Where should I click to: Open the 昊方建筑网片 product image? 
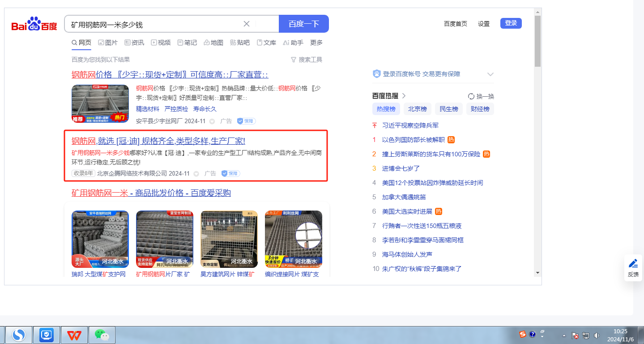(x=229, y=239)
